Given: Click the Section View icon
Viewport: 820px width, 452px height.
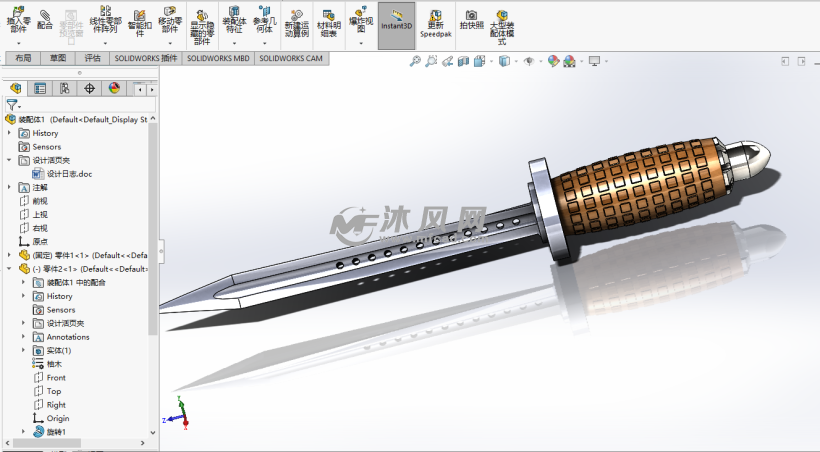Looking at the screenshot, I should [463, 61].
